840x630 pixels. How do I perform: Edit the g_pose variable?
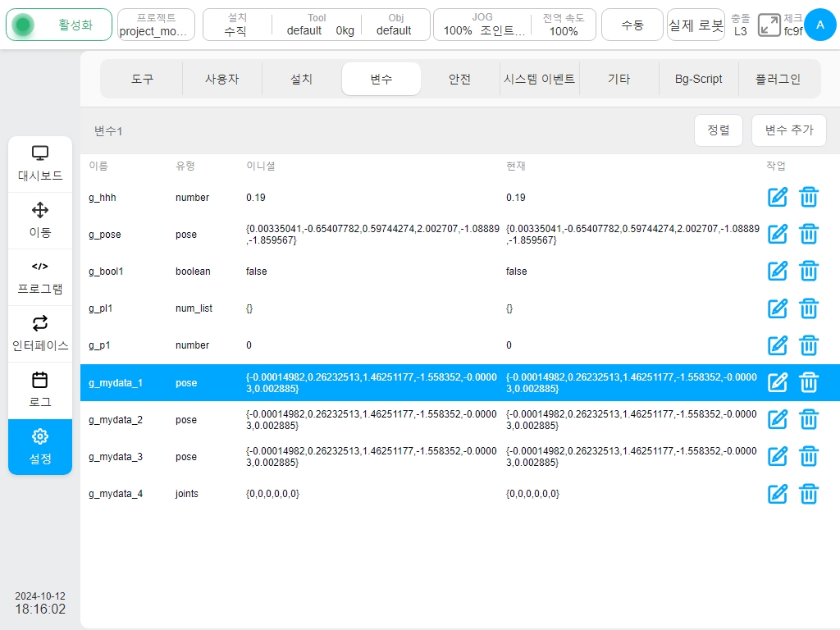[x=778, y=234]
